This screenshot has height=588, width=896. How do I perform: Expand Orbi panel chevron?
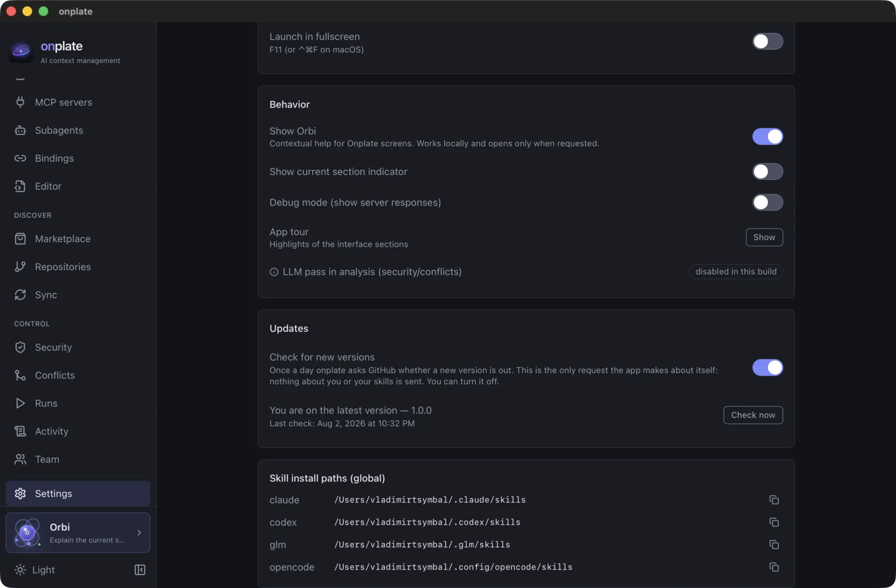coord(139,533)
